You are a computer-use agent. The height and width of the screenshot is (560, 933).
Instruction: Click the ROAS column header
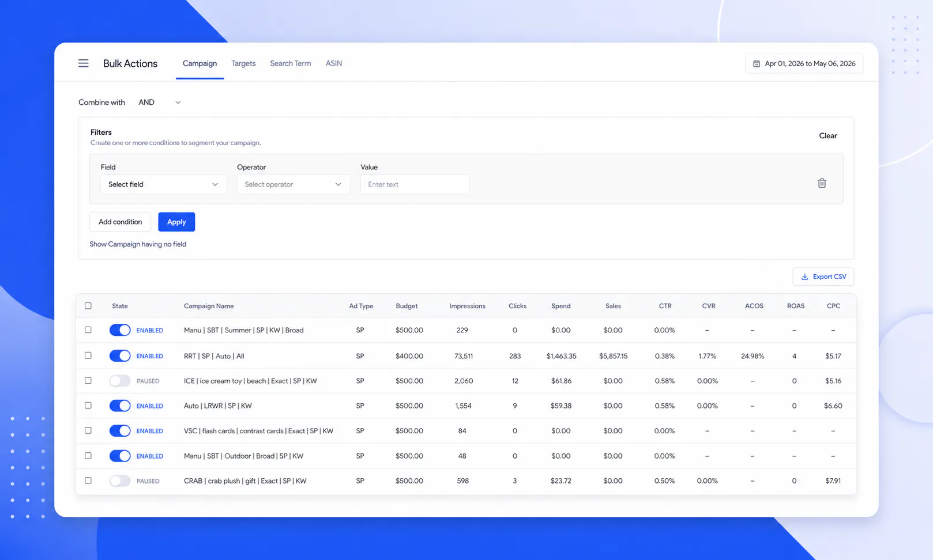tap(796, 306)
